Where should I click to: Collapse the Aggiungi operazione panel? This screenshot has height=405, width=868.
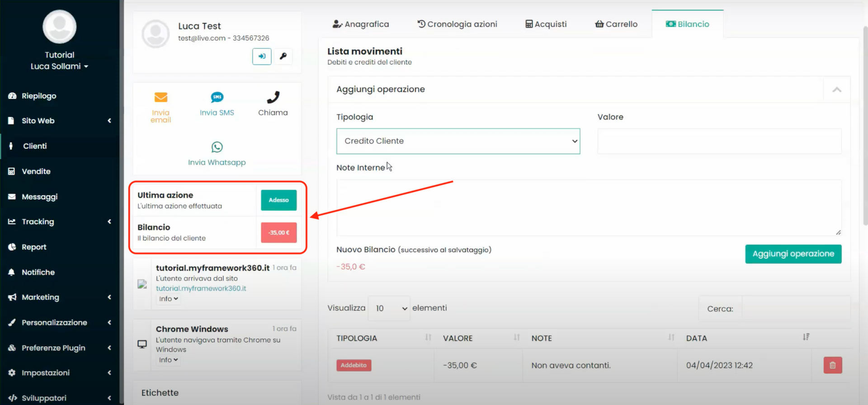tap(836, 89)
